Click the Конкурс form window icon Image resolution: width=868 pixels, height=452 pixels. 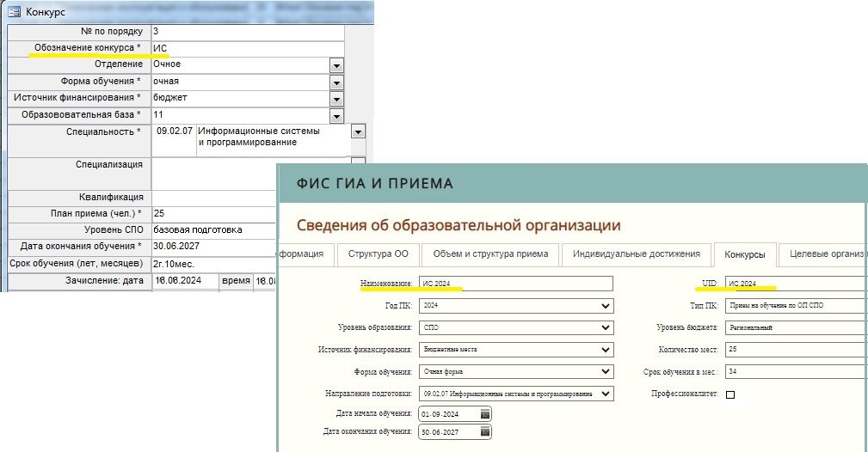(x=14, y=12)
